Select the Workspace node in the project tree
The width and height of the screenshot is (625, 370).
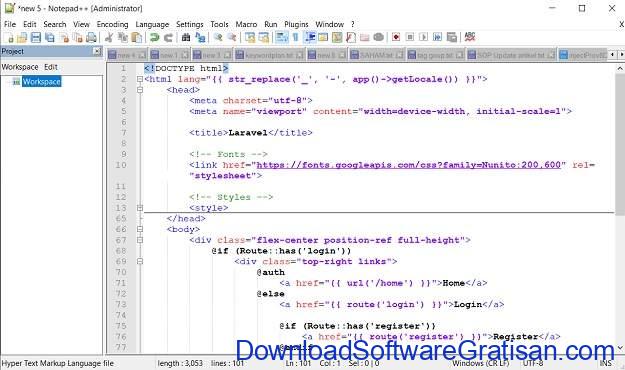pos(41,82)
